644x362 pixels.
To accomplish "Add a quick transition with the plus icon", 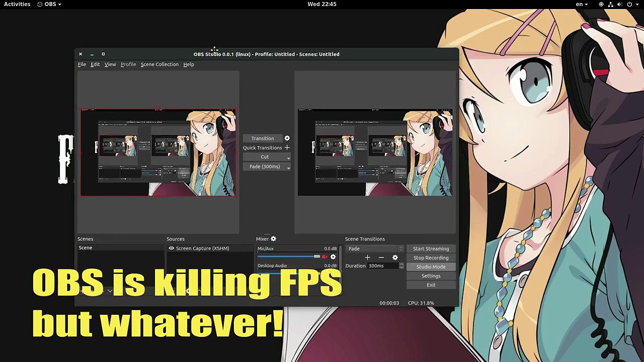I will 287,147.
